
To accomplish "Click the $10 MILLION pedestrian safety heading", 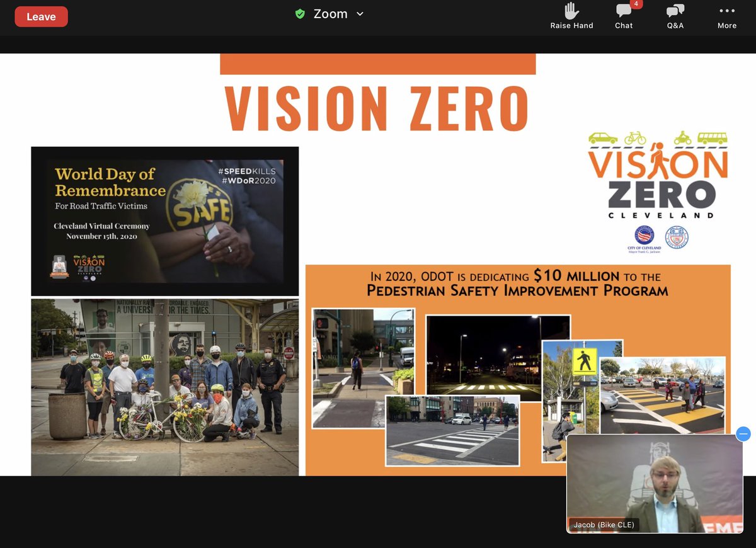I will [518, 282].
